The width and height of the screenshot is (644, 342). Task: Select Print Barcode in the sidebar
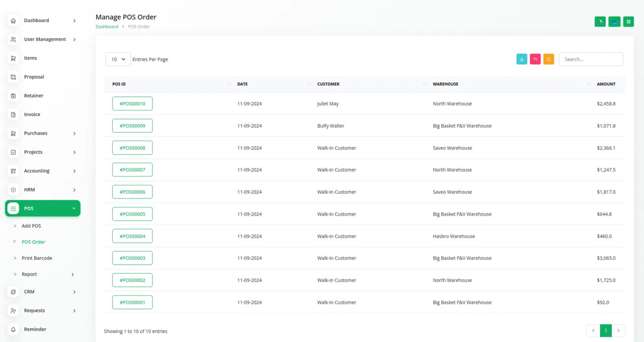coord(37,258)
